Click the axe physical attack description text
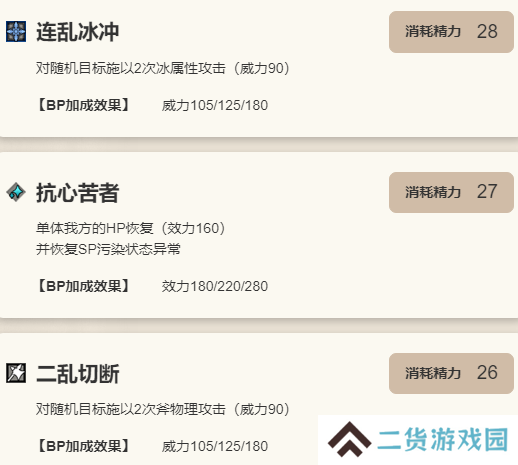518x465 pixels. coord(163,409)
